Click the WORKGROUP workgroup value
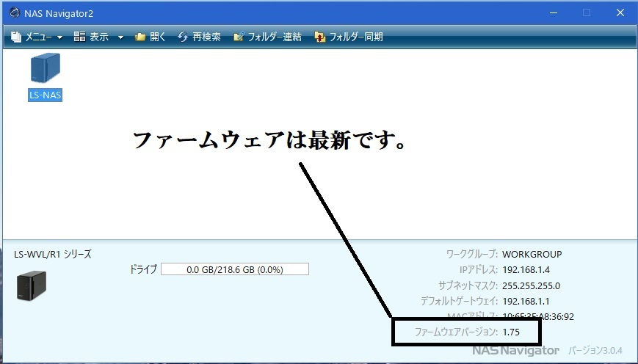The image size is (638, 364). [532, 254]
